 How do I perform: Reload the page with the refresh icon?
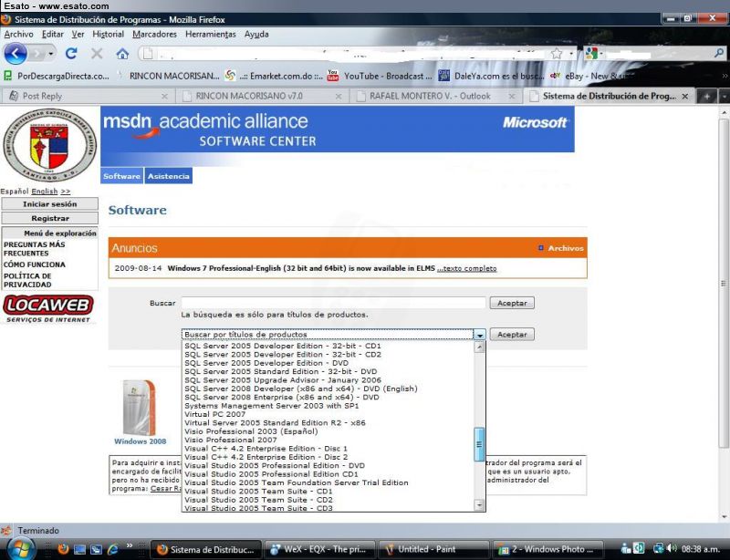click(x=71, y=54)
